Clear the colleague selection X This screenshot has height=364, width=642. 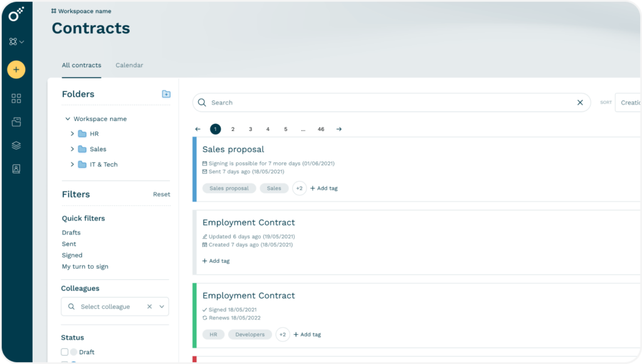[x=149, y=307]
